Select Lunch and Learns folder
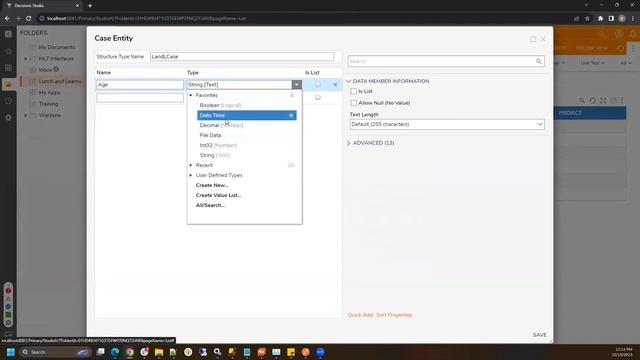 point(60,81)
